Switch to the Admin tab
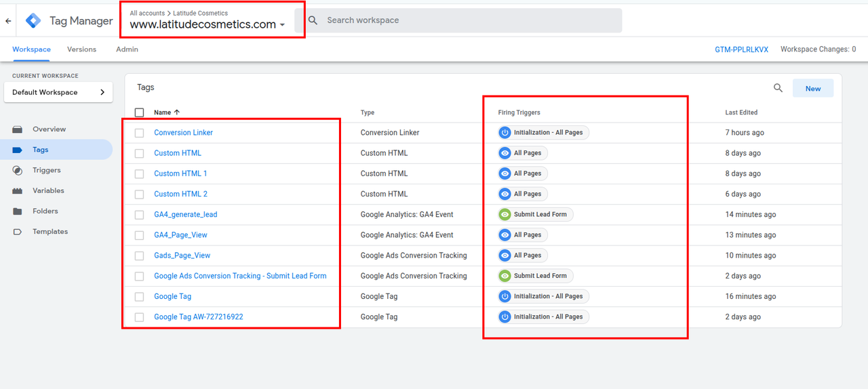This screenshot has height=389, width=868. pyautogui.click(x=127, y=49)
